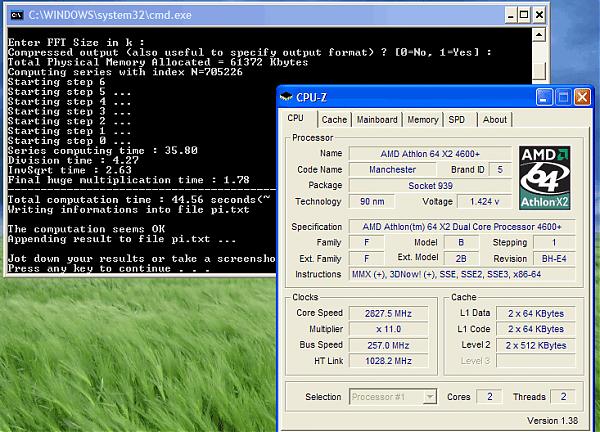The height and width of the screenshot is (432, 600).
Task: Click the Final huge multiplication time 1.78 line
Action: pos(129,180)
